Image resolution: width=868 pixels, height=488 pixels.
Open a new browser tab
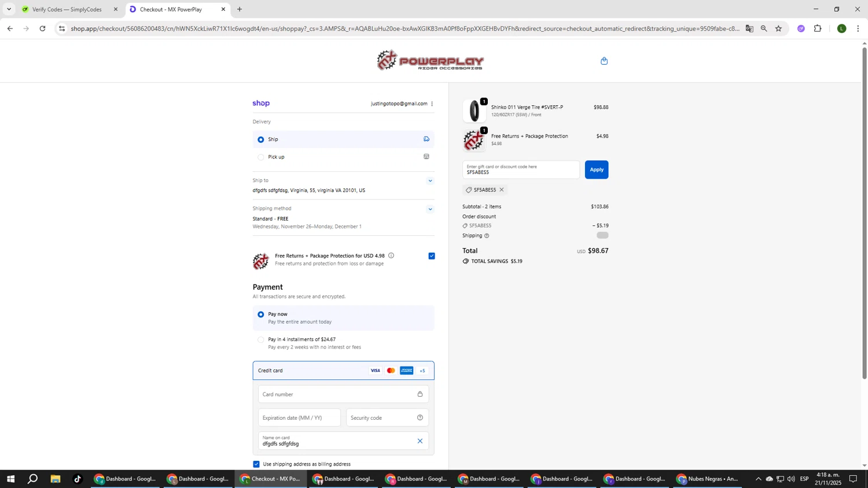pyautogui.click(x=240, y=9)
